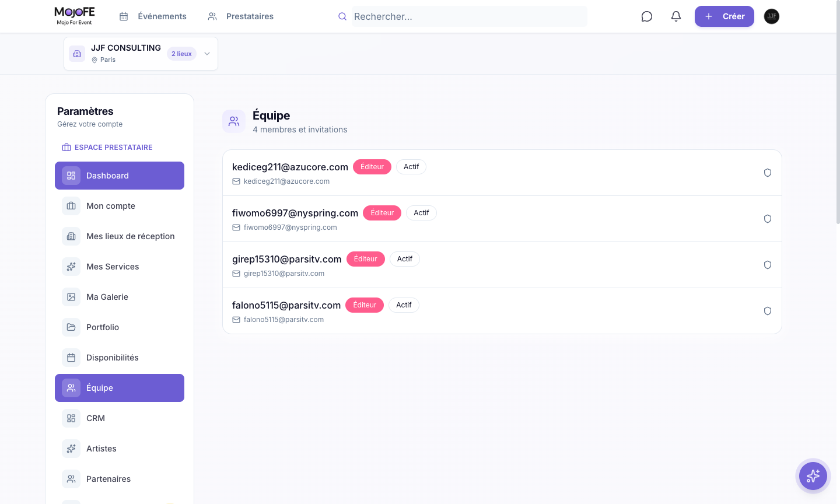Focus the Rechercher search field
This screenshot has width=840, height=504.
[469, 16]
